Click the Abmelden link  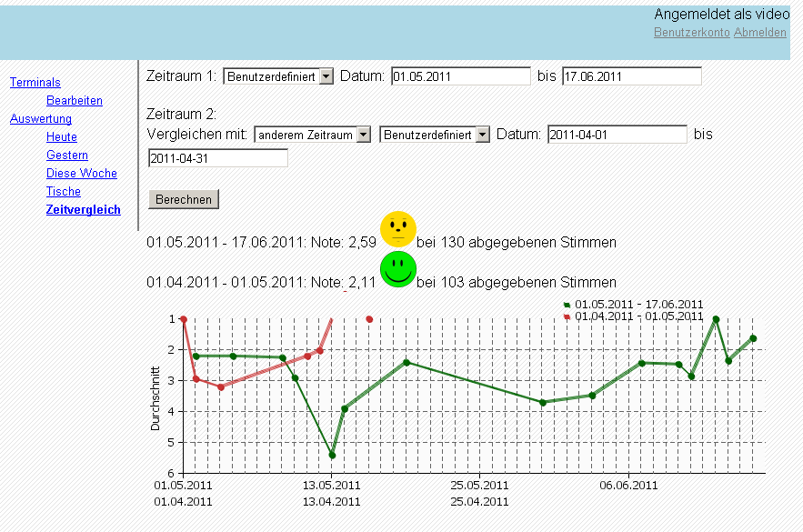760,32
